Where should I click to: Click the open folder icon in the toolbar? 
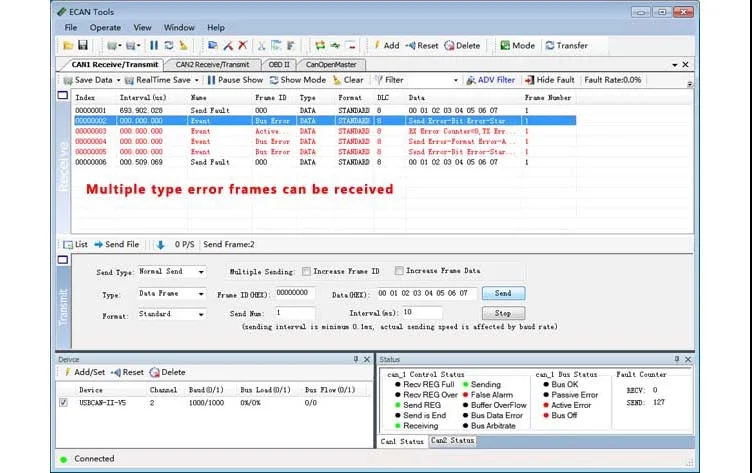[x=68, y=46]
